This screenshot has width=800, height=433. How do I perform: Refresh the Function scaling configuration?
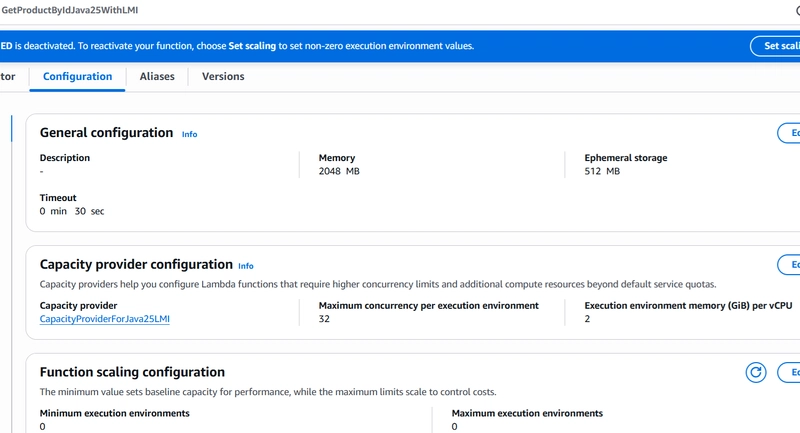click(756, 372)
